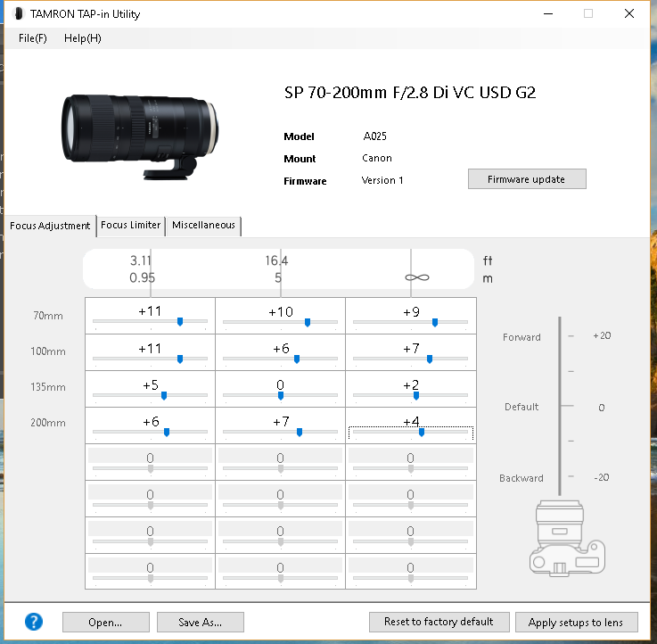The image size is (657, 644).
Task: Switch to the Miscellaneous tab
Action: pos(203,225)
